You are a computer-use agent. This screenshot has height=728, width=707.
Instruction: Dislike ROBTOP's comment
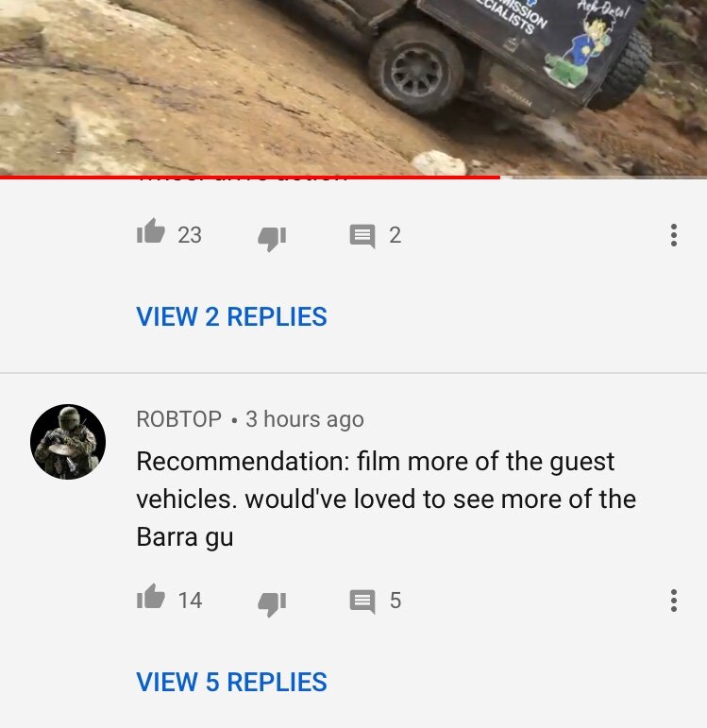tap(272, 604)
